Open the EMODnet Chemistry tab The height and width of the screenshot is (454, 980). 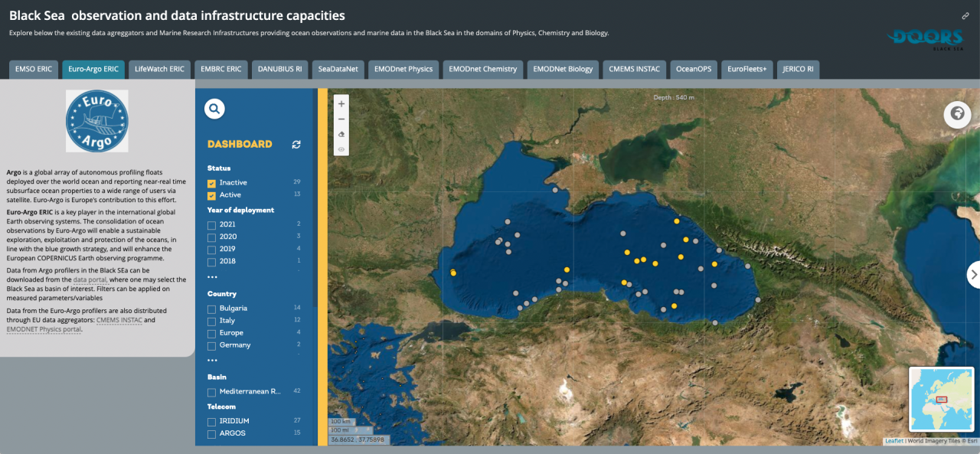[482, 69]
